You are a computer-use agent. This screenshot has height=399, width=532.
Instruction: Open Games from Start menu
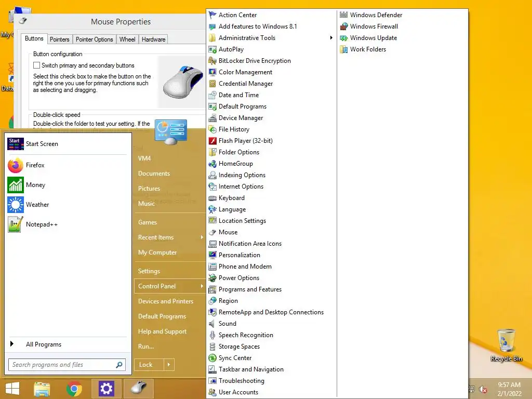pos(147,222)
